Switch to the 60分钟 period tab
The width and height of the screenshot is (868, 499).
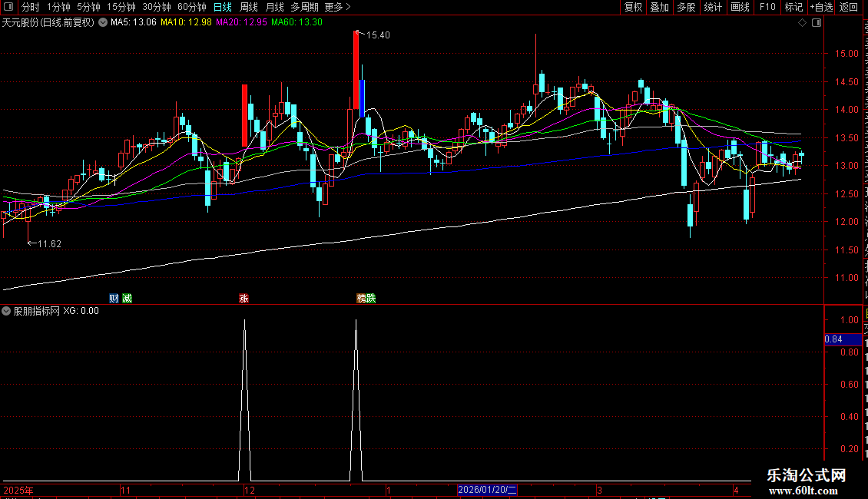tap(191, 7)
